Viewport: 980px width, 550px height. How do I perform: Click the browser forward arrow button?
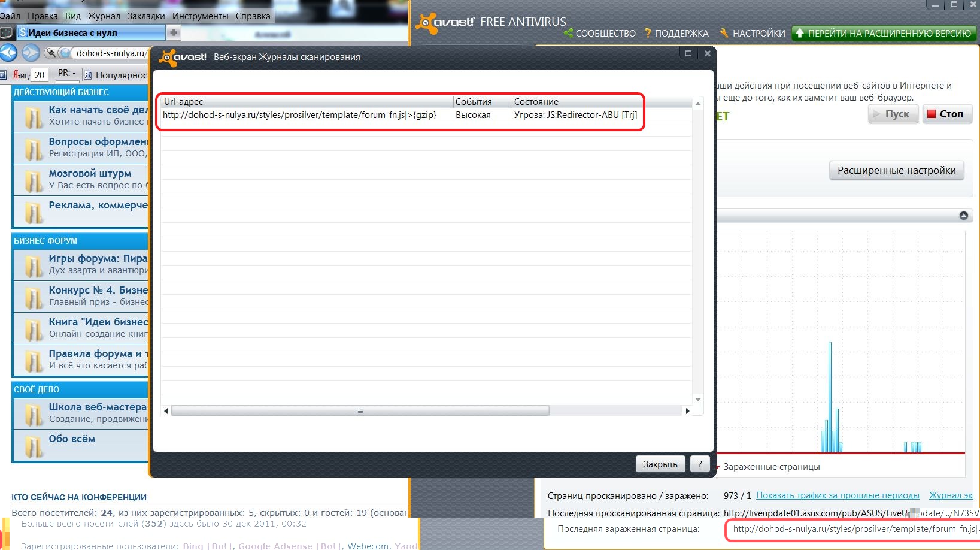[31, 53]
